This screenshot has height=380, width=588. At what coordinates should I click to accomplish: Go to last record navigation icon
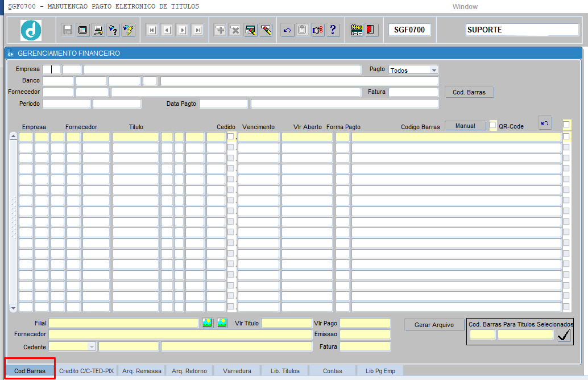click(x=197, y=30)
